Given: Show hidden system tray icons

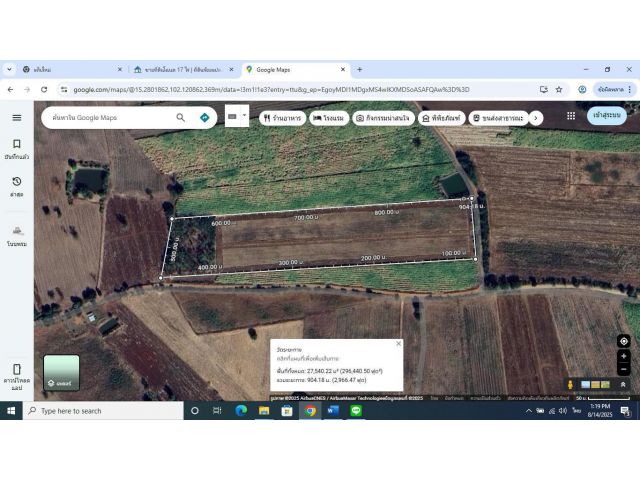Looking at the screenshot, I should click(x=529, y=411).
